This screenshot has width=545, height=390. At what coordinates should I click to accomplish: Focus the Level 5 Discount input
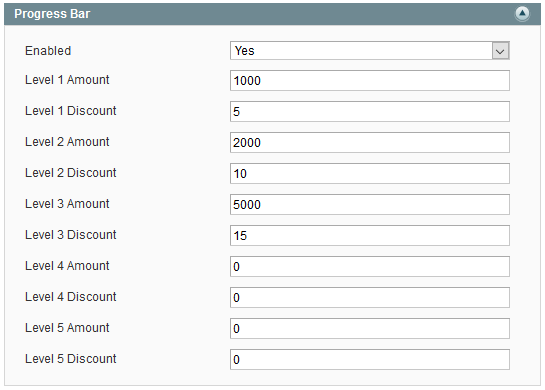pos(370,359)
